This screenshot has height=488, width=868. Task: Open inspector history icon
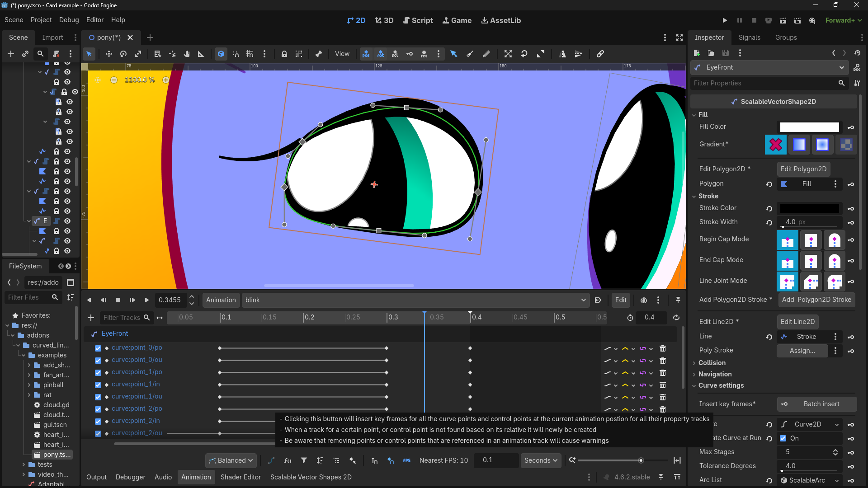pos(857,53)
